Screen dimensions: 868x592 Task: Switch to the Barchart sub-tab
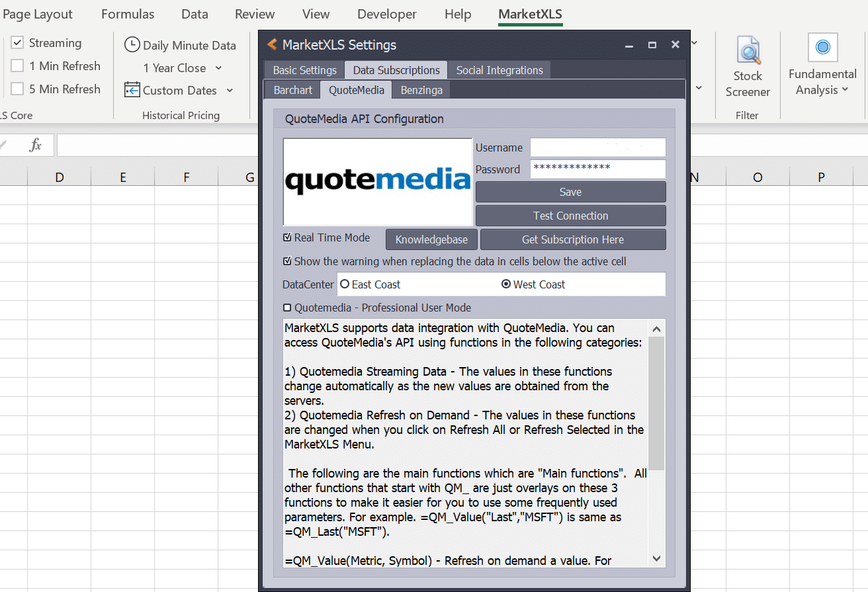coord(292,90)
